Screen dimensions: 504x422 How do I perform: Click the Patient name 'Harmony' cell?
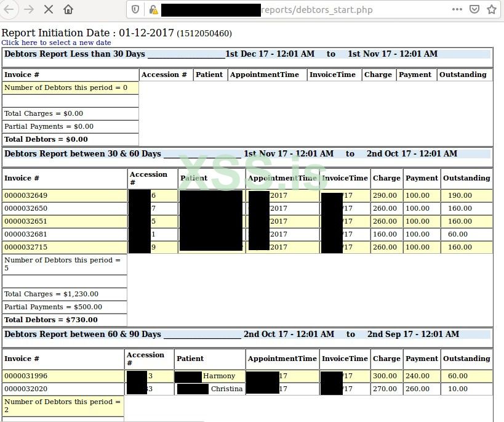pyautogui.click(x=210, y=376)
